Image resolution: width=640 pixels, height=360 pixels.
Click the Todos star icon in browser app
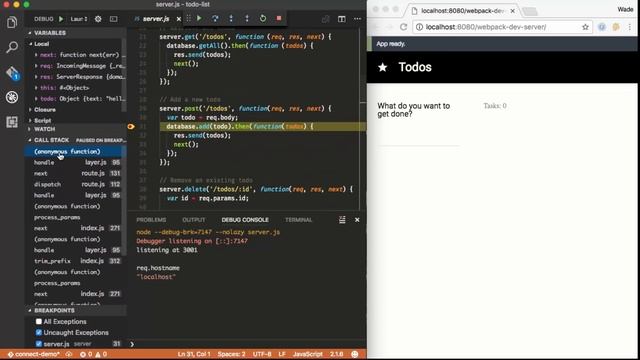(382, 67)
